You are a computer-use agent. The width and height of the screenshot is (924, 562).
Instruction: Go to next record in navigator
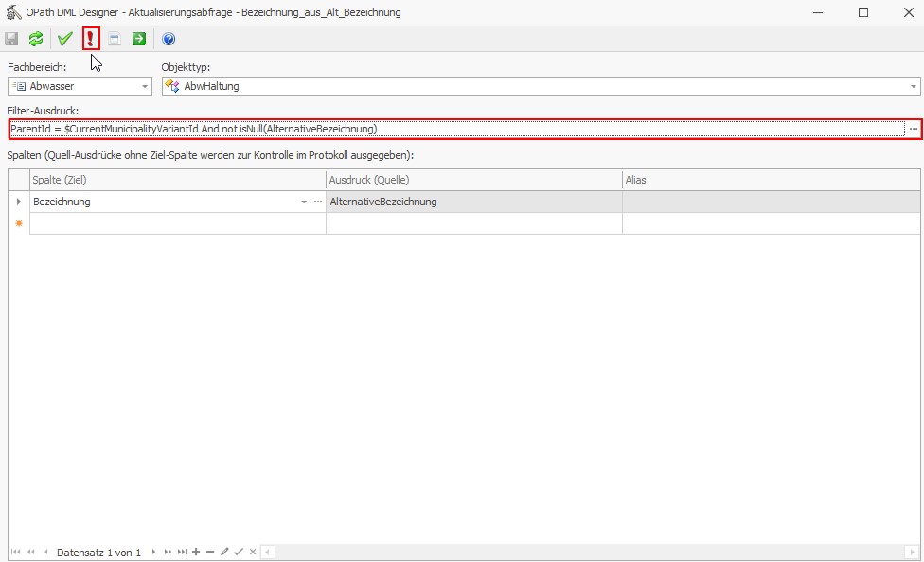(153, 552)
